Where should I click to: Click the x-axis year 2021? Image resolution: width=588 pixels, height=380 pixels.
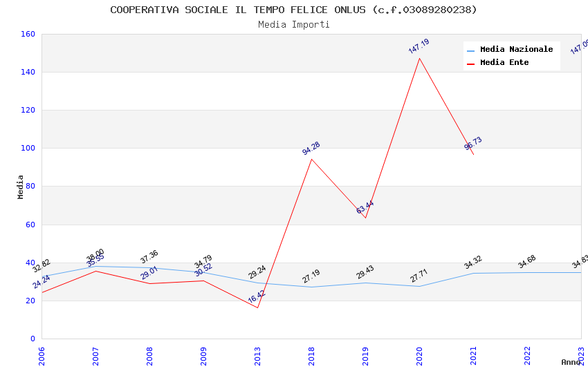473,357
